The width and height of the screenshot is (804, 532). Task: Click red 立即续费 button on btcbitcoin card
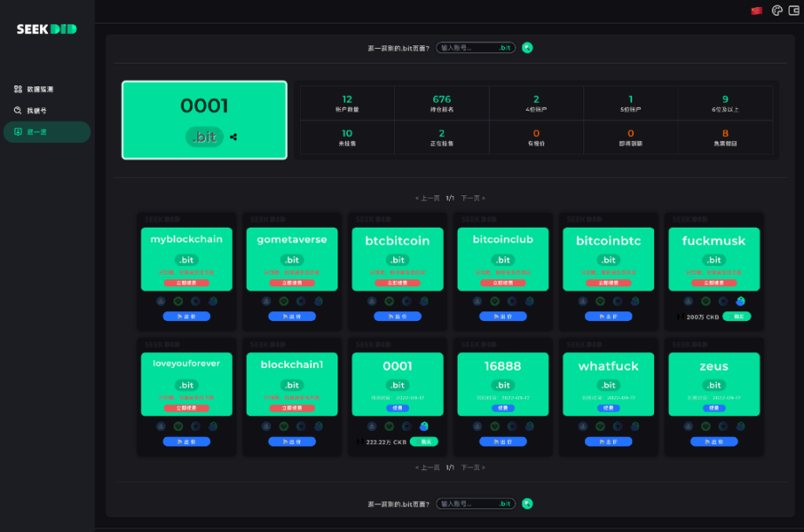point(398,283)
